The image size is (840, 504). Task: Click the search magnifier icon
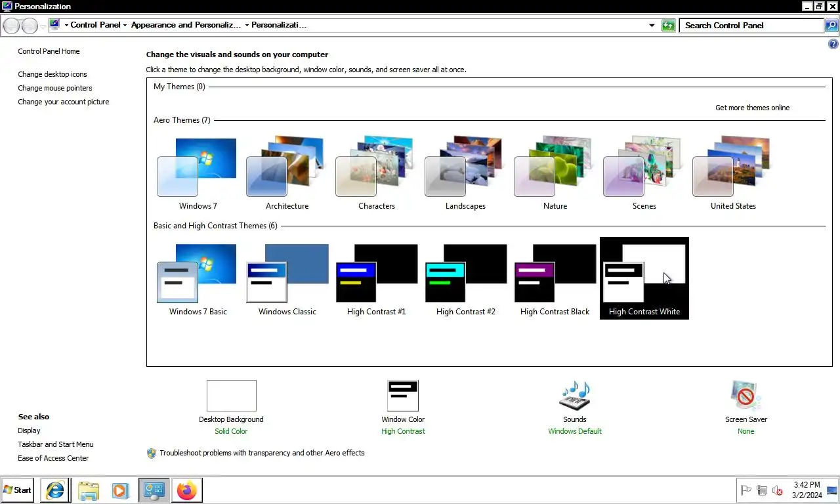pos(831,26)
